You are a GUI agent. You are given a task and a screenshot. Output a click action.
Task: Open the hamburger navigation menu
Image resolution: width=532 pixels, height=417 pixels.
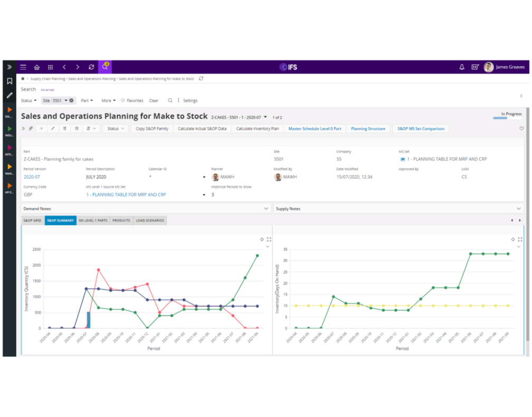[x=23, y=67]
